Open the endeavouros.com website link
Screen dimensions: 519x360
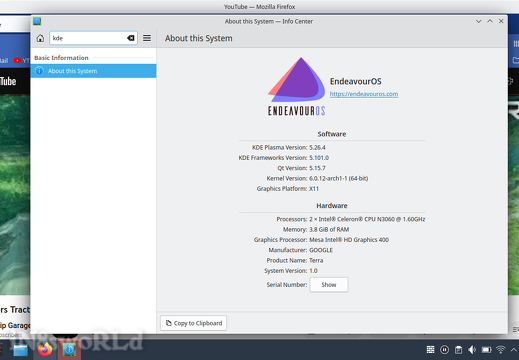(x=364, y=94)
